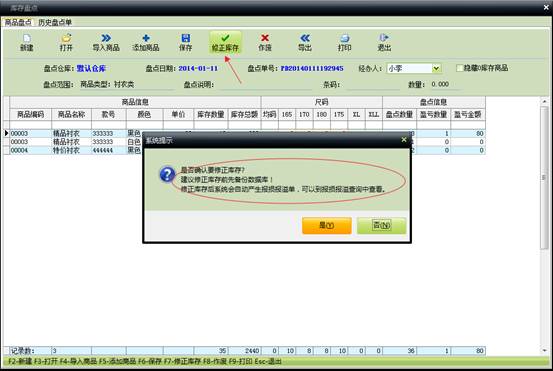
Task: Click the 盘点说明 input field
Action: click(266, 85)
